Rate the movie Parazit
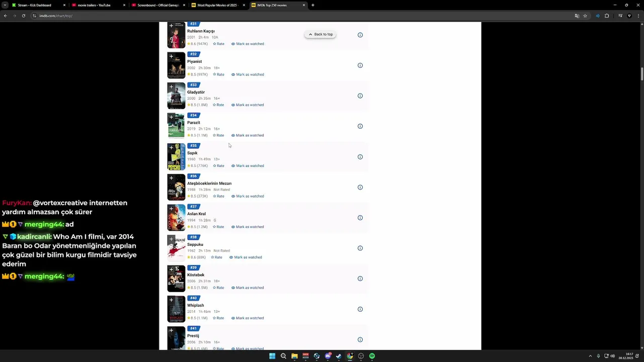644x362 pixels. pos(218,135)
